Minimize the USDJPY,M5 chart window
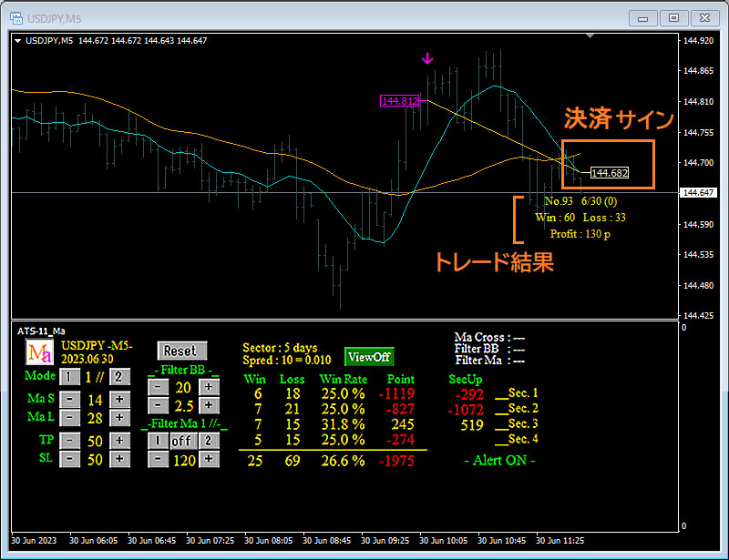The height and width of the screenshot is (560, 729). [x=643, y=18]
